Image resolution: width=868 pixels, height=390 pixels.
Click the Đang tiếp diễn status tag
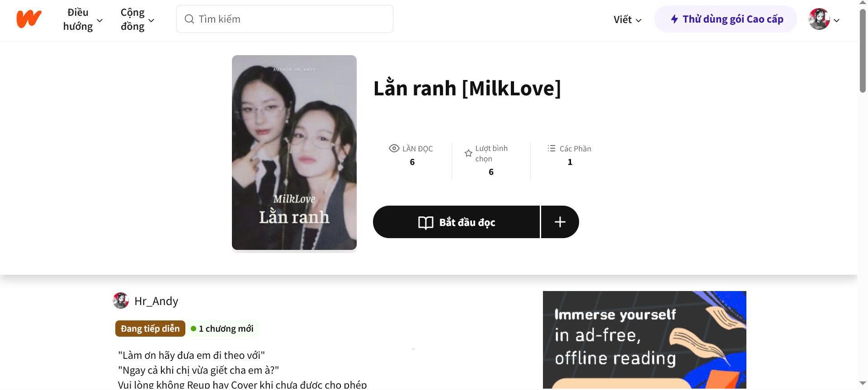point(150,329)
